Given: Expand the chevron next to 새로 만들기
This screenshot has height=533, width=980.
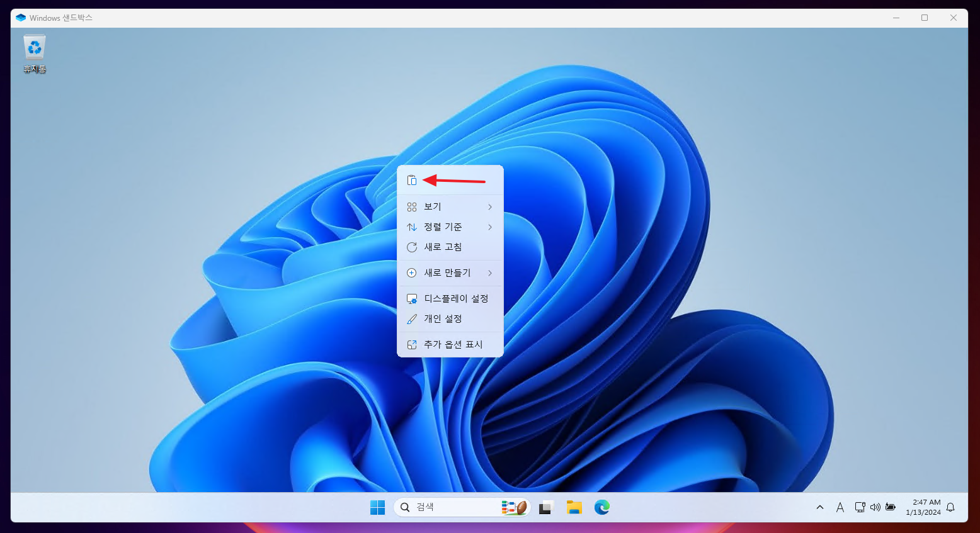Looking at the screenshot, I should coord(490,273).
